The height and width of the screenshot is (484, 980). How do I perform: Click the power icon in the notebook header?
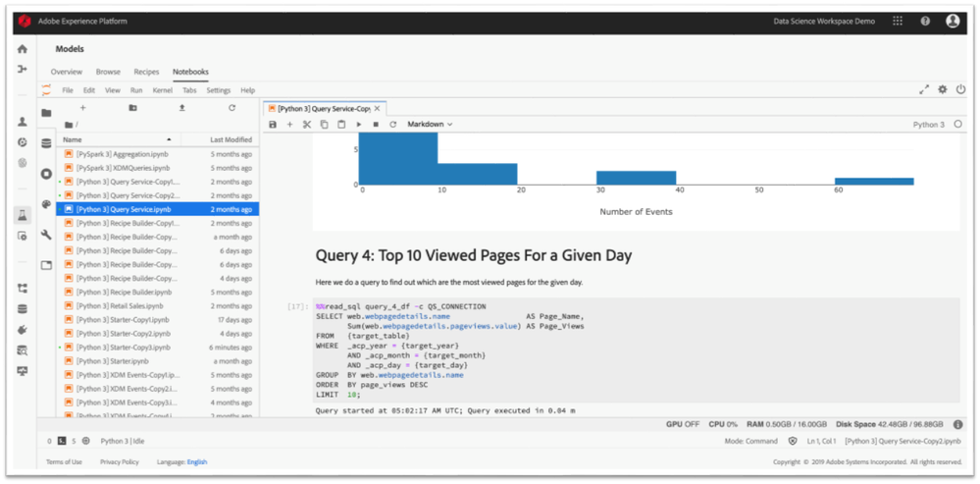click(x=960, y=89)
